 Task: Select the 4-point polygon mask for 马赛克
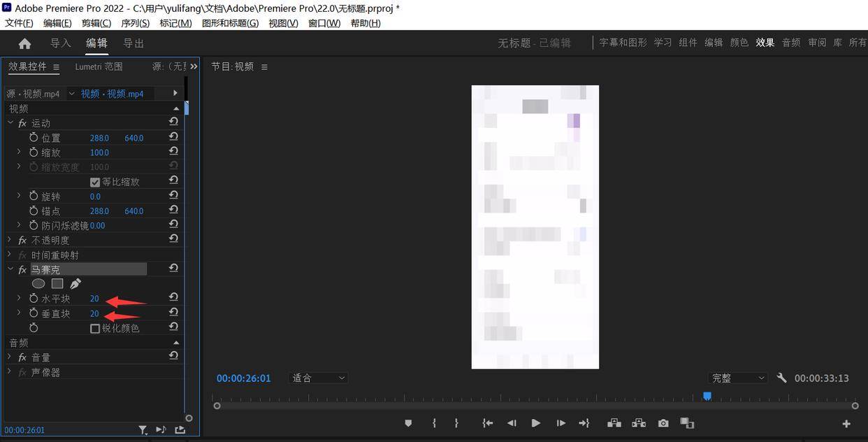[57, 283]
